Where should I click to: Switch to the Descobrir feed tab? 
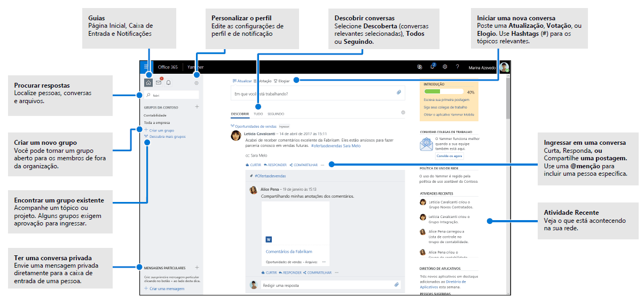click(x=240, y=114)
